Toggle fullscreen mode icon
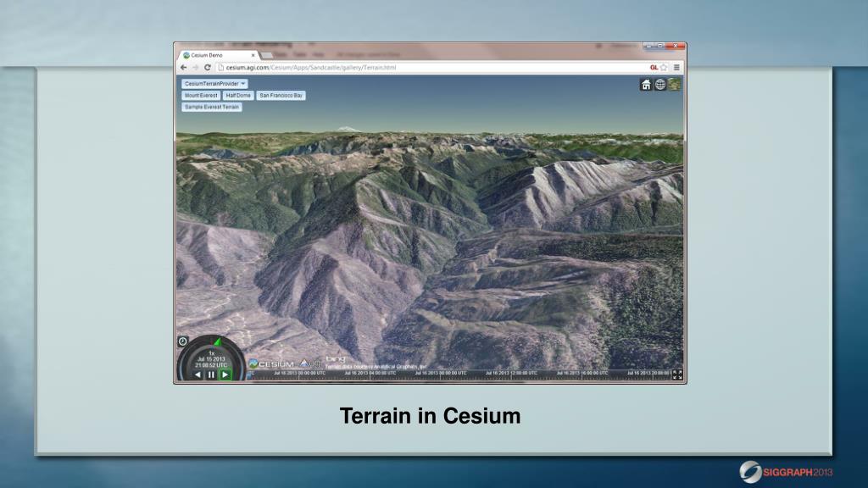Image resolution: width=868 pixels, height=488 pixels. coord(677,374)
